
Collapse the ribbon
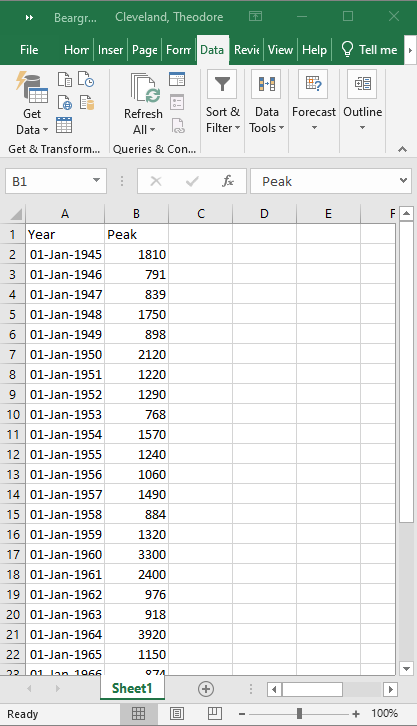pos(402,149)
